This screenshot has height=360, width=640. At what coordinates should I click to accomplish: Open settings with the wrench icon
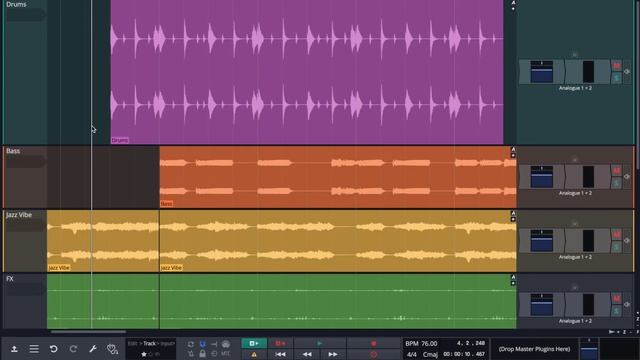[93, 349]
